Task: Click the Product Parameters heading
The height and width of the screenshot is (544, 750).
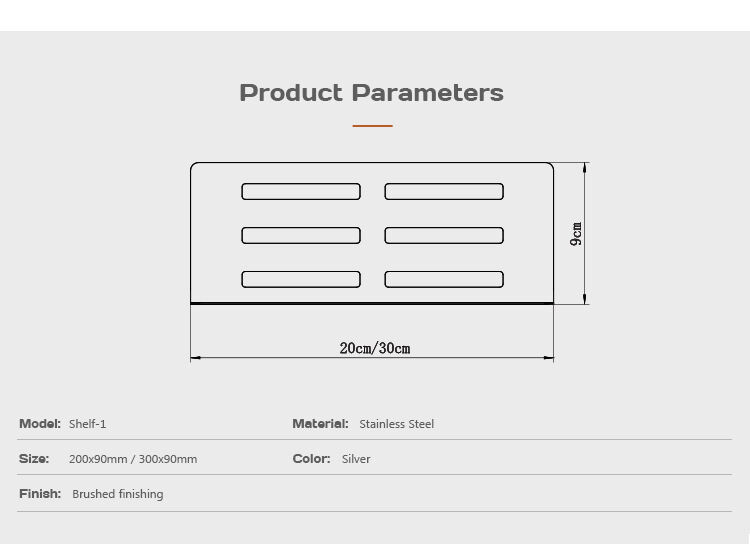Action: (371, 93)
